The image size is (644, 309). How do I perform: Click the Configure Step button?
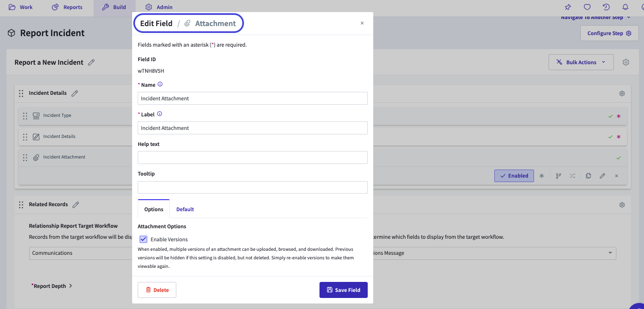click(609, 33)
